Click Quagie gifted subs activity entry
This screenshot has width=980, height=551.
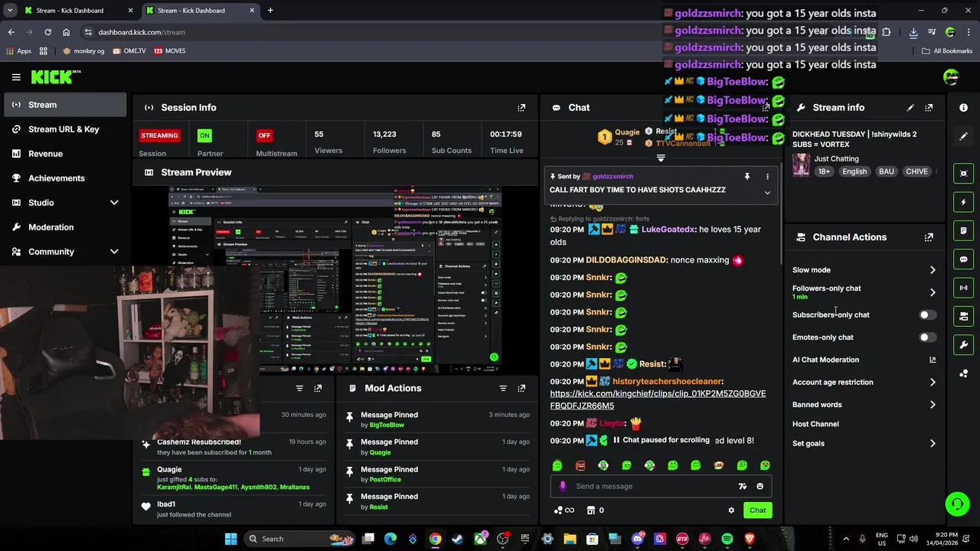(x=234, y=478)
